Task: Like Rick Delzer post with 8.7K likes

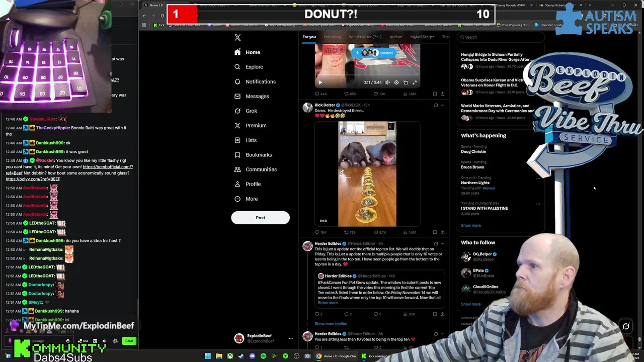Action: pyautogui.click(x=380, y=232)
